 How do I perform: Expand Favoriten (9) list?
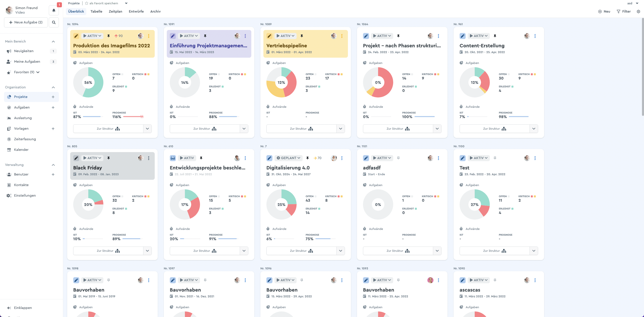point(38,72)
